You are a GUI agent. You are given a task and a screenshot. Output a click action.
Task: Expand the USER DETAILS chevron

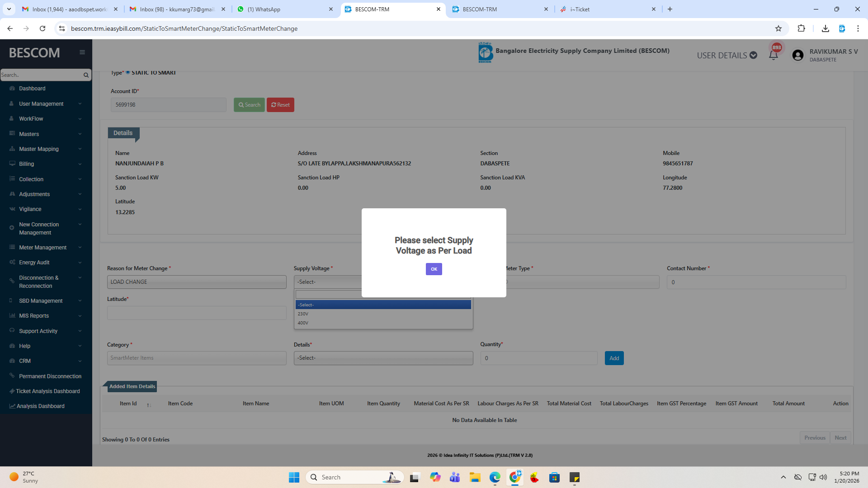[753, 55]
